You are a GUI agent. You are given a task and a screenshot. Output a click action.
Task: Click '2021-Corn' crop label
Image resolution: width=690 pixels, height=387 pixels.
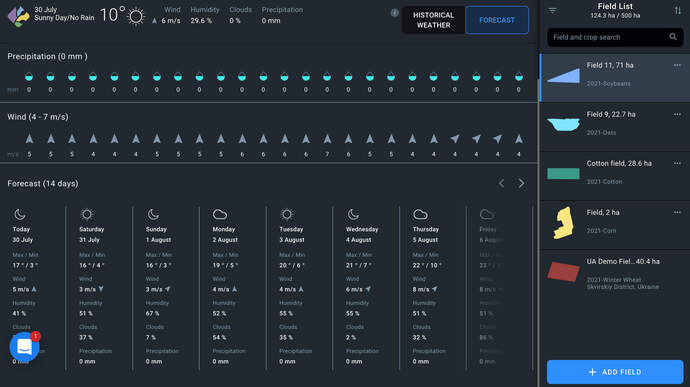click(x=601, y=231)
